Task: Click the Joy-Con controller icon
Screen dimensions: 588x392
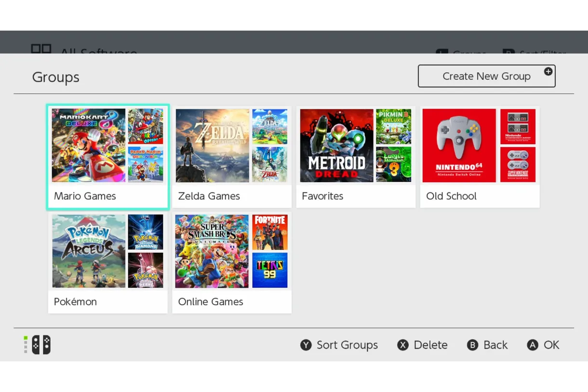Action: point(41,345)
